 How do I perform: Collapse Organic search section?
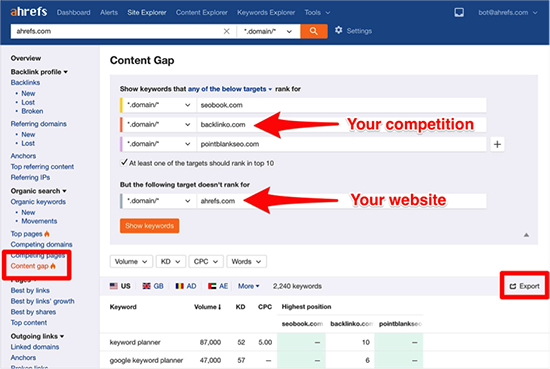tap(38, 191)
